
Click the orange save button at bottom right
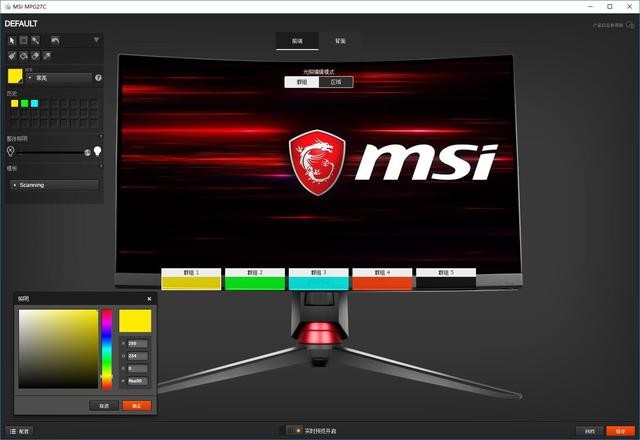pyautogui.click(x=620, y=431)
